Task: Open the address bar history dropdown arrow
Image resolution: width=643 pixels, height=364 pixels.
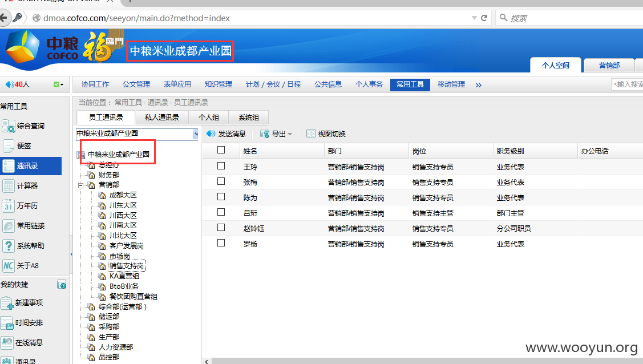Action: 474,18
